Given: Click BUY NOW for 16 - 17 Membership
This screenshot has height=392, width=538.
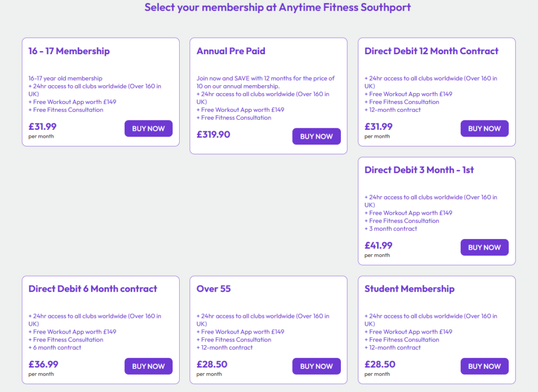Looking at the screenshot, I should (x=148, y=128).
